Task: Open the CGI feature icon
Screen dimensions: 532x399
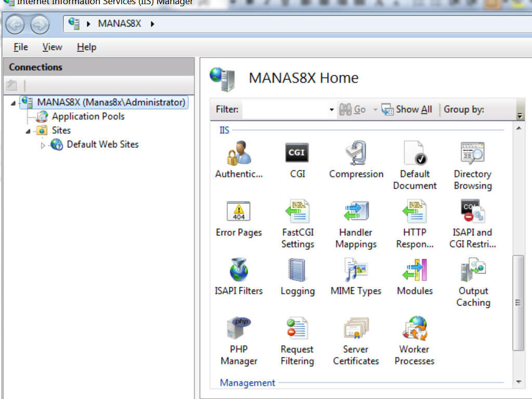Action: point(297,159)
